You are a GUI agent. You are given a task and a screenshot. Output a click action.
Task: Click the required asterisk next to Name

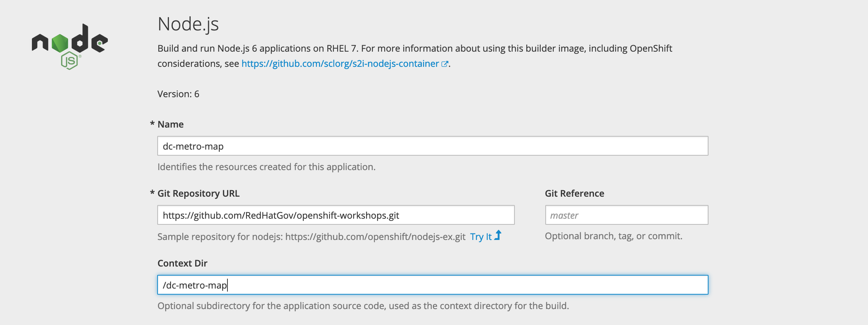[x=152, y=123]
